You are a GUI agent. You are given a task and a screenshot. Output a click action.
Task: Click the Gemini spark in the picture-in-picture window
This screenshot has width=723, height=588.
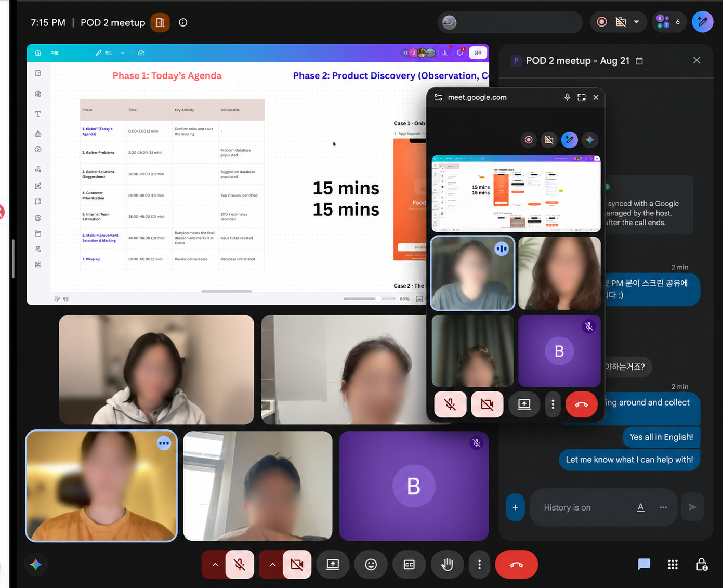589,140
